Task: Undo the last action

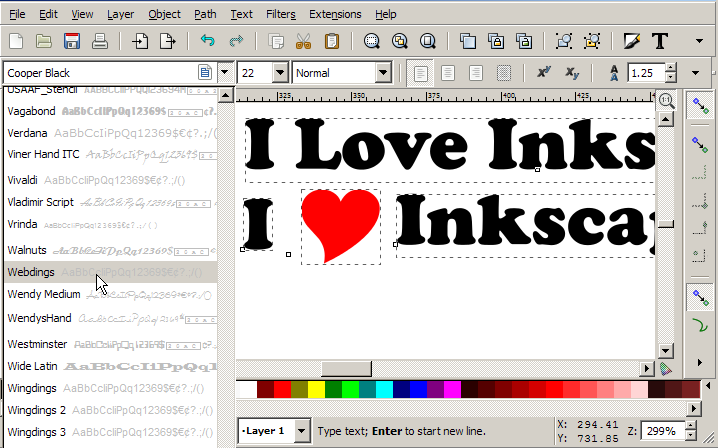Action: pyautogui.click(x=207, y=41)
